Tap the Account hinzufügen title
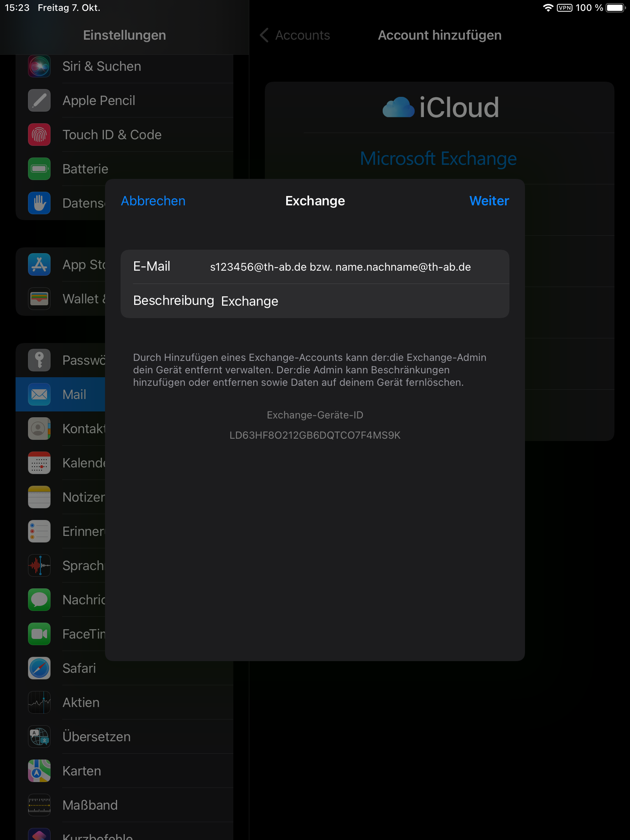630x840 pixels. click(440, 35)
